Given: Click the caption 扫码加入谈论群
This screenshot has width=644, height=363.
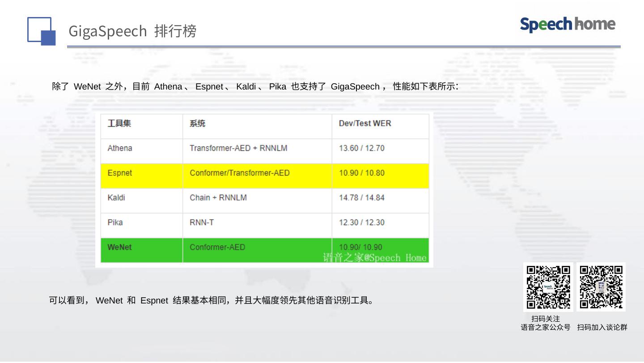Looking at the screenshot, I should point(602,328).
